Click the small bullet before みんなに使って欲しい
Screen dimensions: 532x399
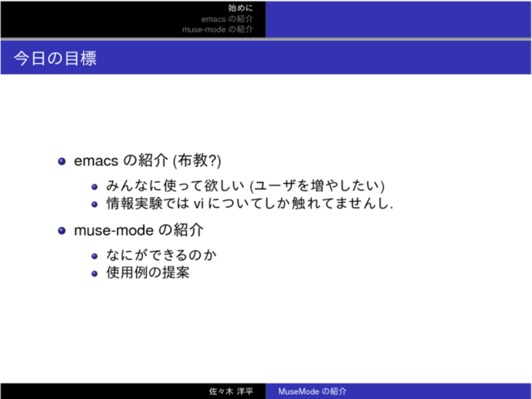click(96, 185)
